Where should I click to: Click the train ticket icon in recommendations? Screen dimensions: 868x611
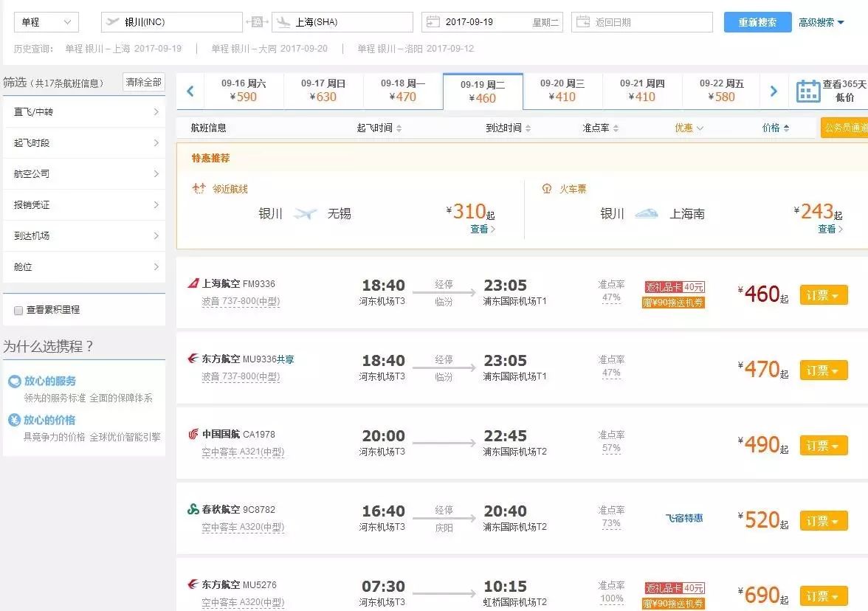coord(547,189)
